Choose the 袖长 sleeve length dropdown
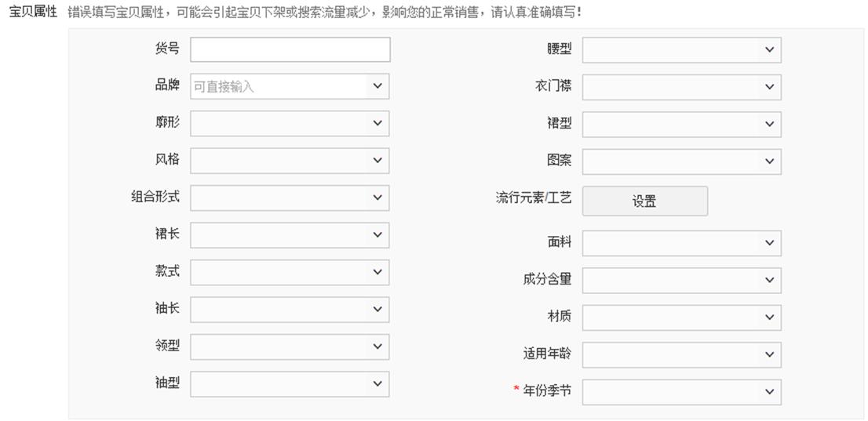Image resolution: width=868 pixels, height=421 pixels. (x=290, y=310)
